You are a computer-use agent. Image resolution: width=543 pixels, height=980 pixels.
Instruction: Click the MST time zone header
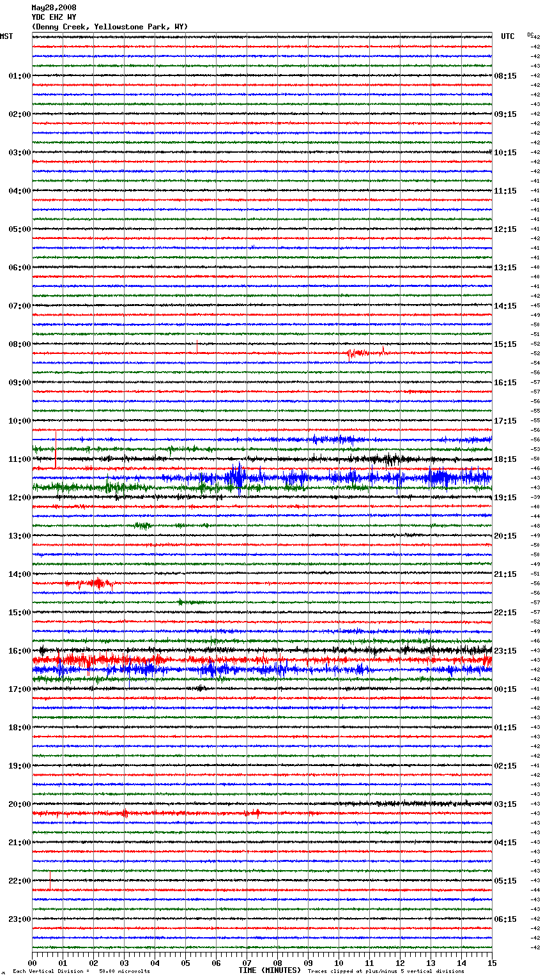pos(6,36)
